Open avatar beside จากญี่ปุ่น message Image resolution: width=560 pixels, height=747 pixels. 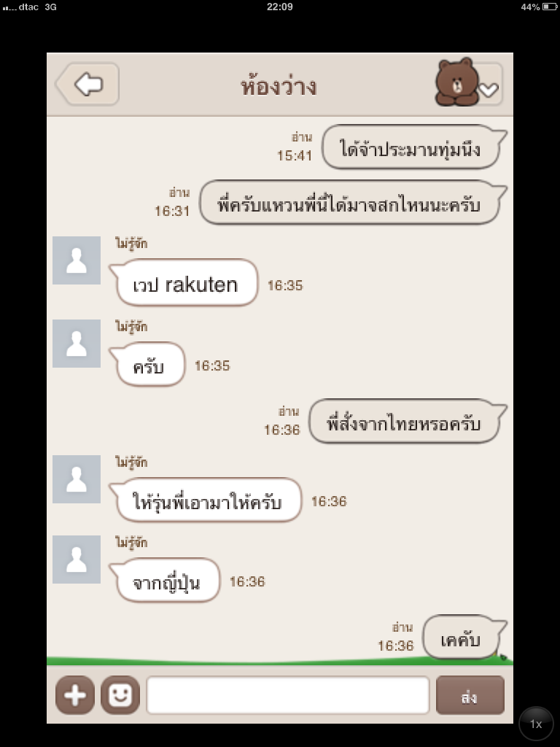pyautogui.click(x=76, y=560)
